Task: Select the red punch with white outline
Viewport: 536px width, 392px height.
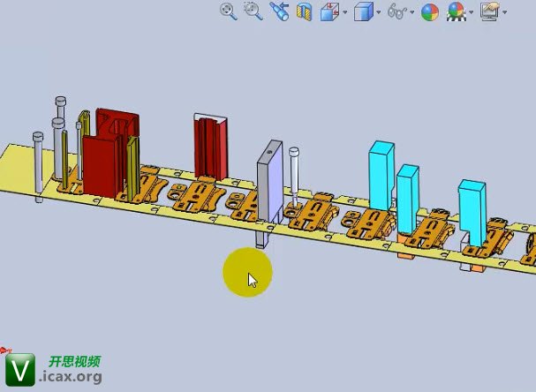Action: coord(211,148)
